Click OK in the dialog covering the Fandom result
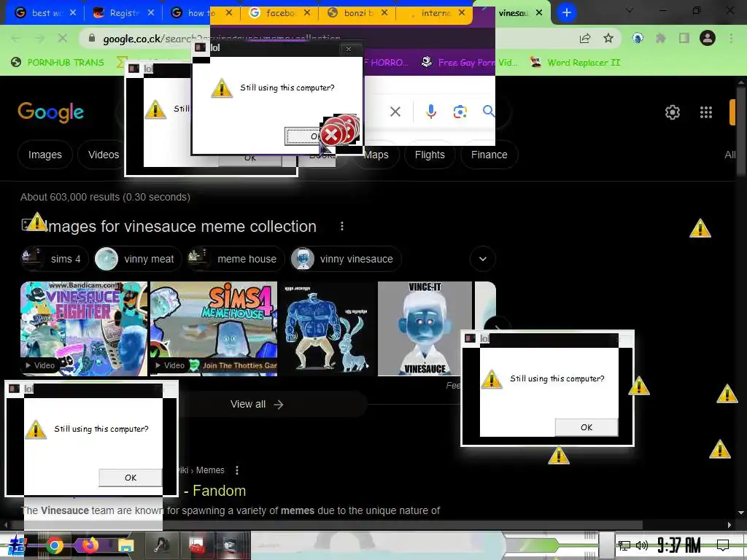 point(131,478)
